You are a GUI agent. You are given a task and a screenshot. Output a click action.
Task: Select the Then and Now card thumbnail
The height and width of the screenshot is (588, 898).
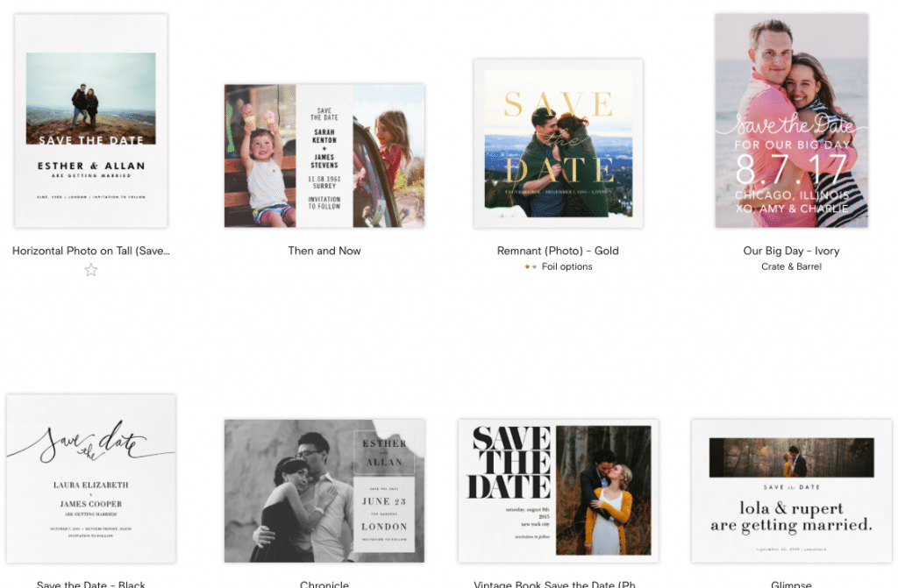coord(324,156)
